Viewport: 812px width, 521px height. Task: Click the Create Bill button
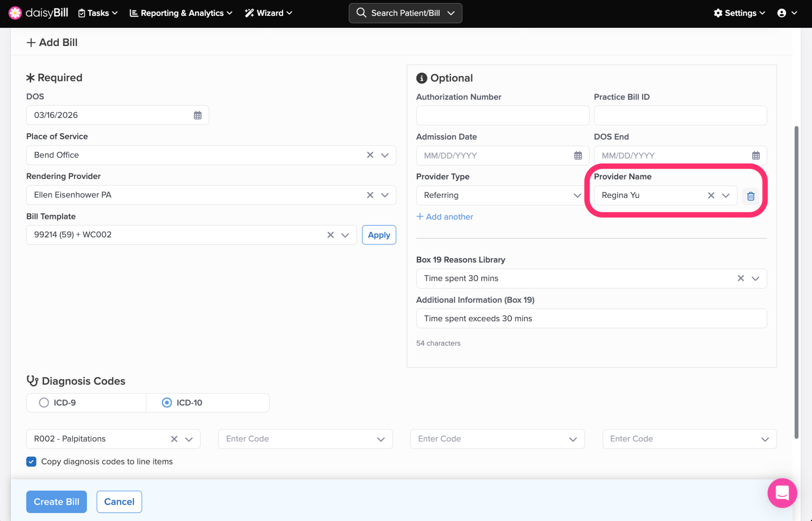tap(56, 502)
